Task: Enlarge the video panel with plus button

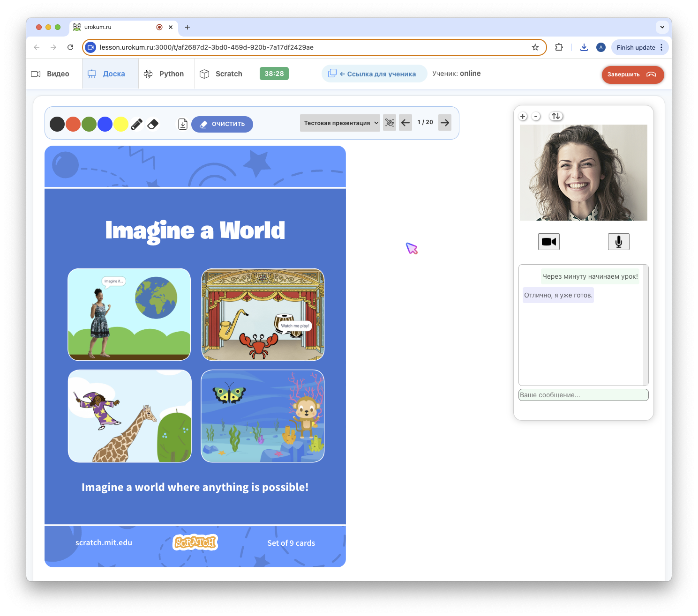Action: click(x=523, y=117)
